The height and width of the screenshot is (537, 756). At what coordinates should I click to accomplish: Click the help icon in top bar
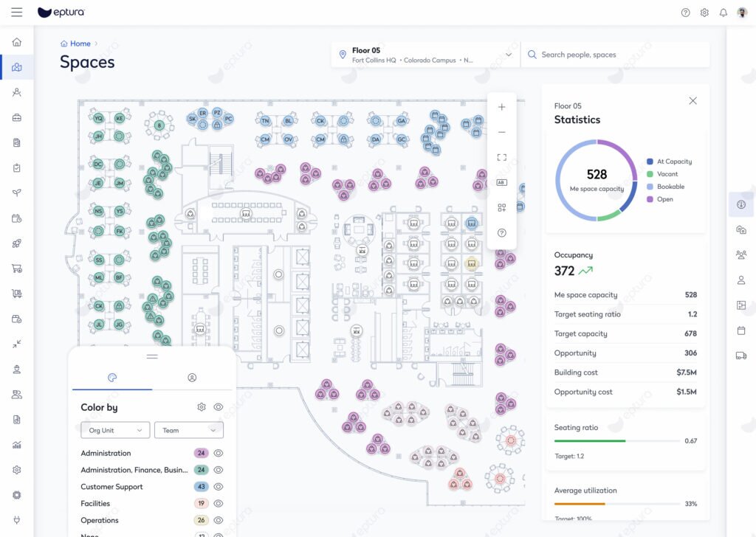pos(685,13)
